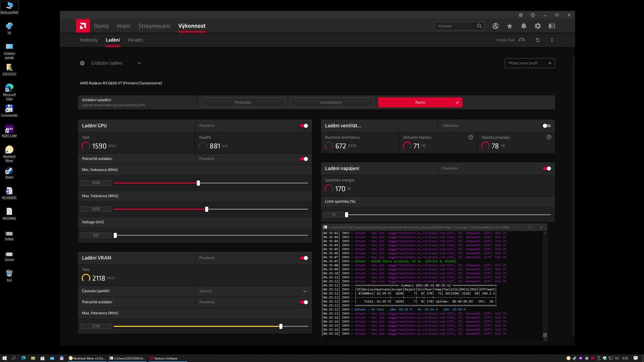
Task: Open Steam desktop shortcut
Action: [x=9, y=172]
